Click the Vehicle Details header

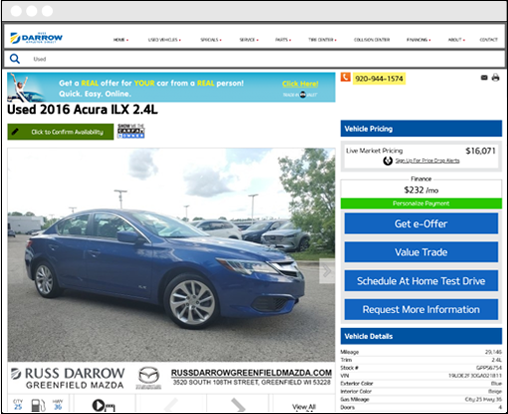421,336
